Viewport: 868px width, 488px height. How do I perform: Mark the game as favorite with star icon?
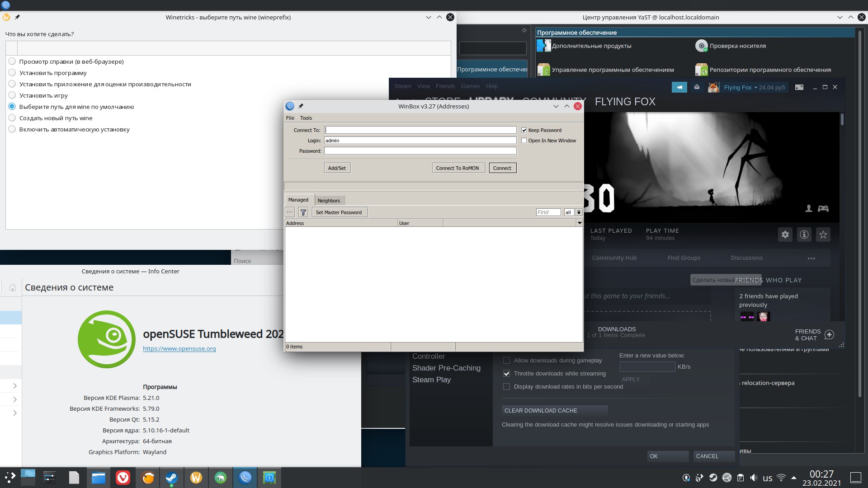tap(823, 235)
